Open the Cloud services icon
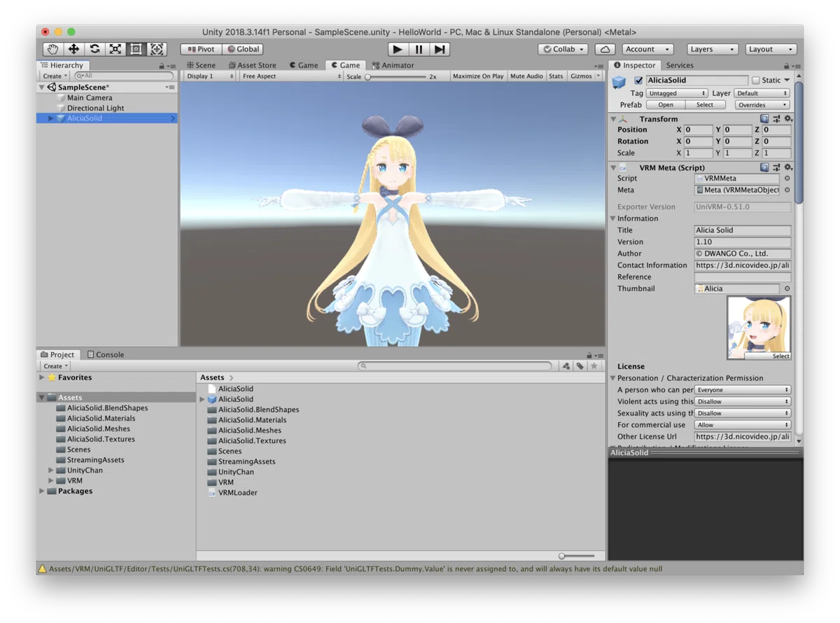The image size is (840, 623). tap(605, 49)
